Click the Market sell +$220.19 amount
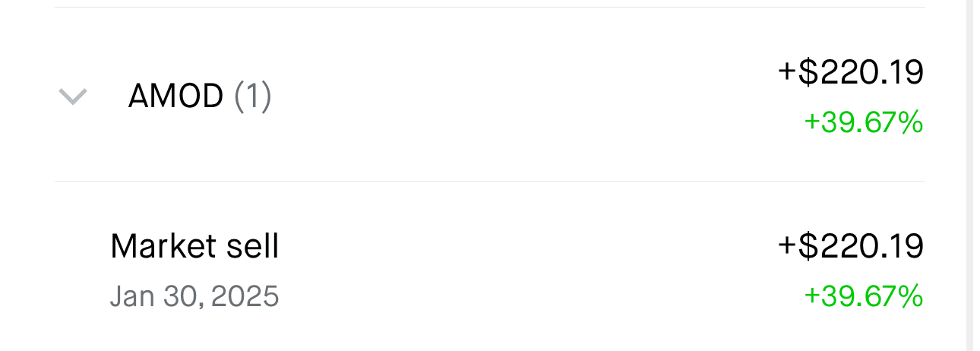This screenshot has height=351, width=980. [851, 246]
